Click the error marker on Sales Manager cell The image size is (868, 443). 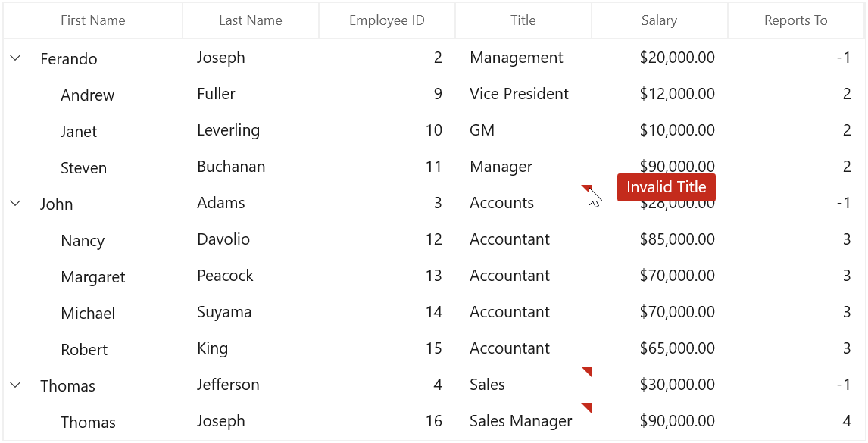(587, 407)
